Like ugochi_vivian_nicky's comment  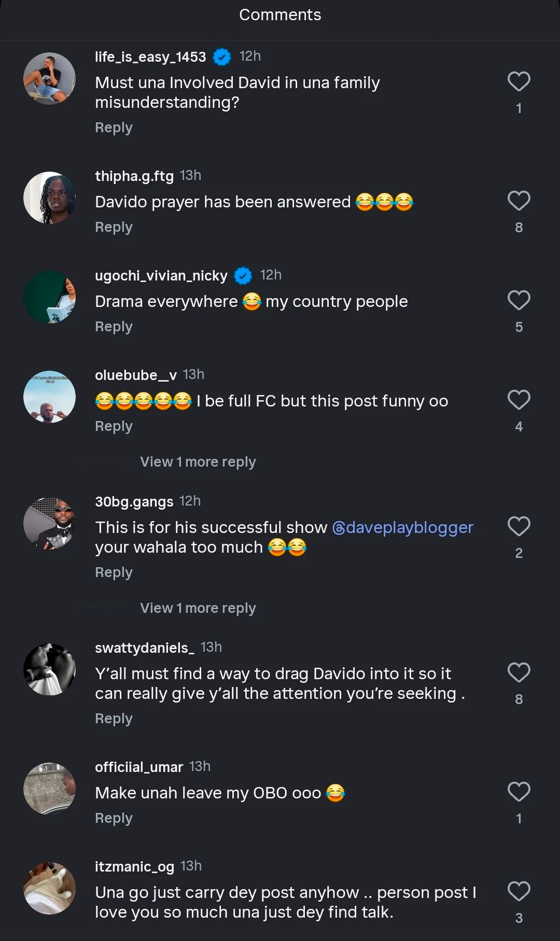[x=519, y=300]
